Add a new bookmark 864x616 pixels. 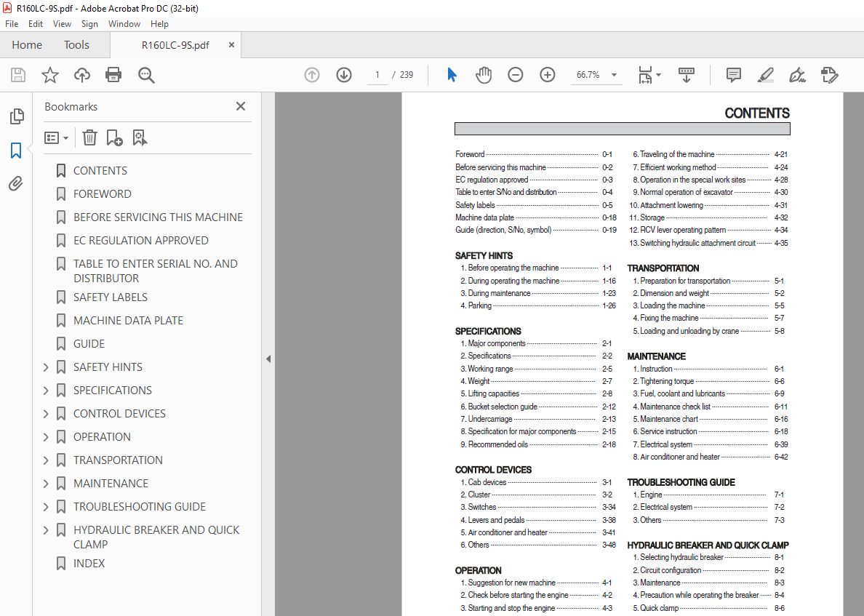click(114, 137)
